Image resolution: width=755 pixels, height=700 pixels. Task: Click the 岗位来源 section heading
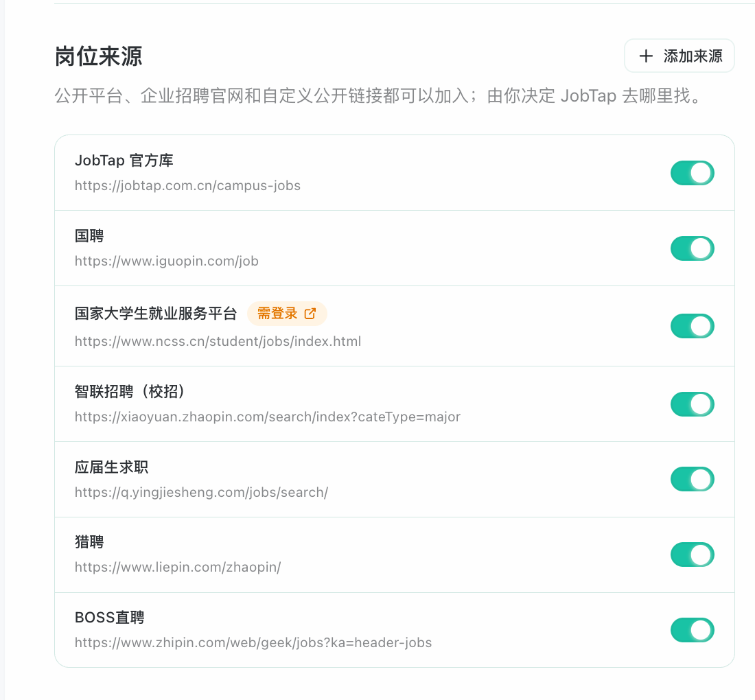(x=98, y=56)
